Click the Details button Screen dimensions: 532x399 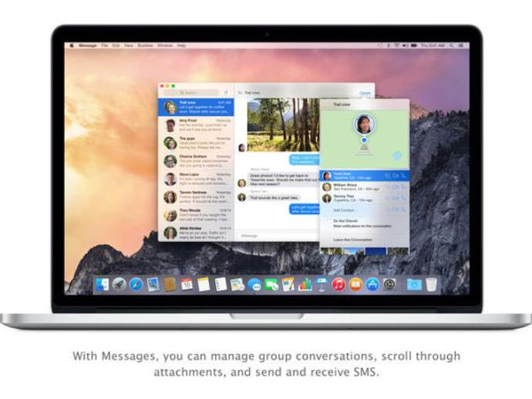(x=365, y=92)
